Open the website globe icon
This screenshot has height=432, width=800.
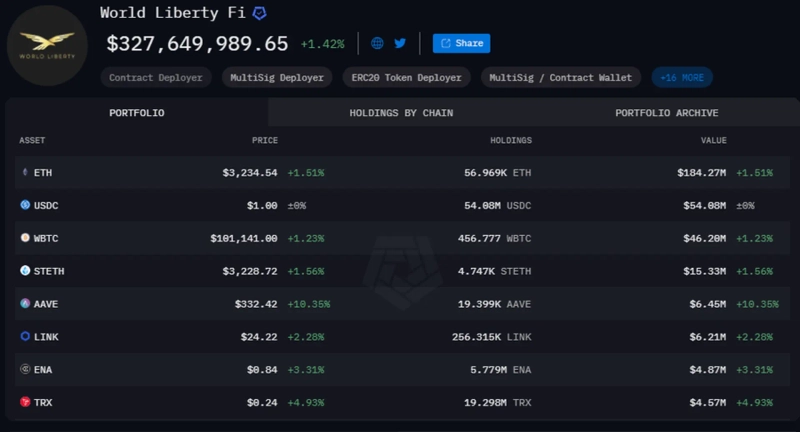(x=377, y=44)
